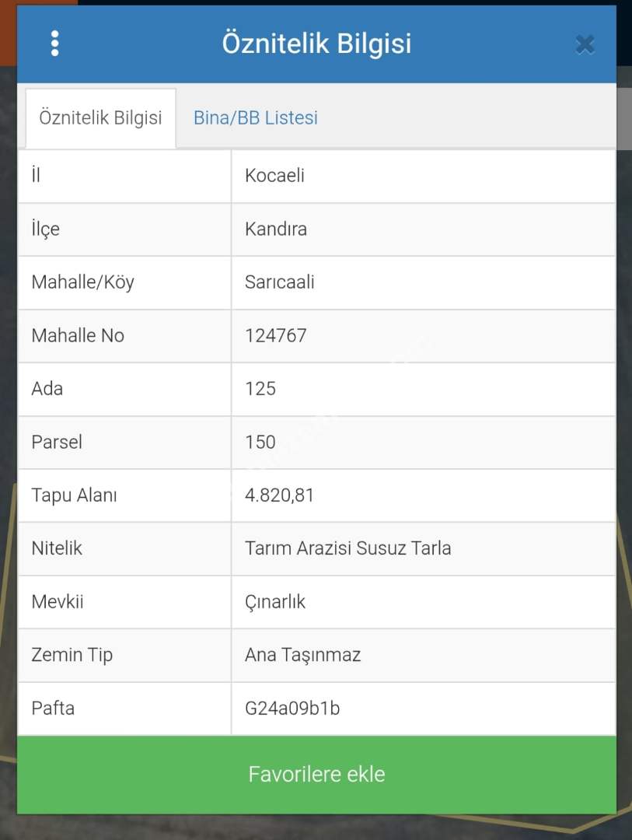The width and height of the screenshot is (632, 840).
Task: Click the Mahalle/Köy row label
Action: (82, 282)
